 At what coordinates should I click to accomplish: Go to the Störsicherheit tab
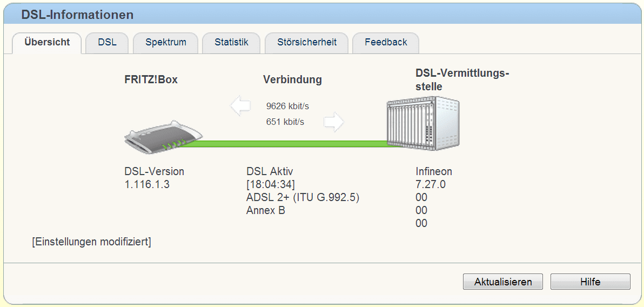click(x=307, y=42)
